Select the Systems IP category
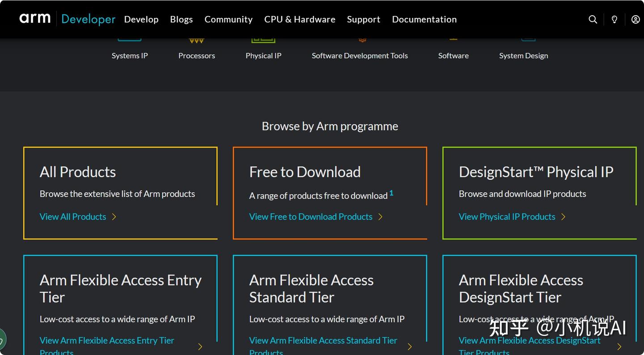Viewport: 644px width, 355px height. tap(130, 55)
